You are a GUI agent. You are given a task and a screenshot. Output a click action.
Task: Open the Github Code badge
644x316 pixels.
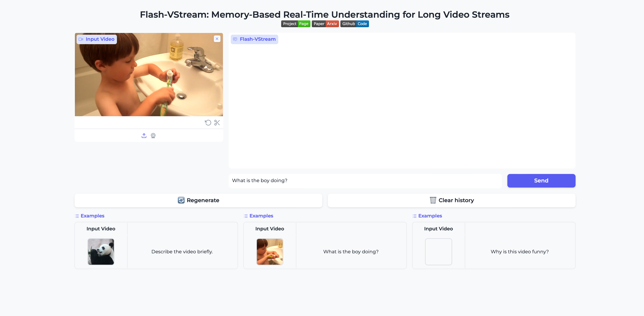355,24
